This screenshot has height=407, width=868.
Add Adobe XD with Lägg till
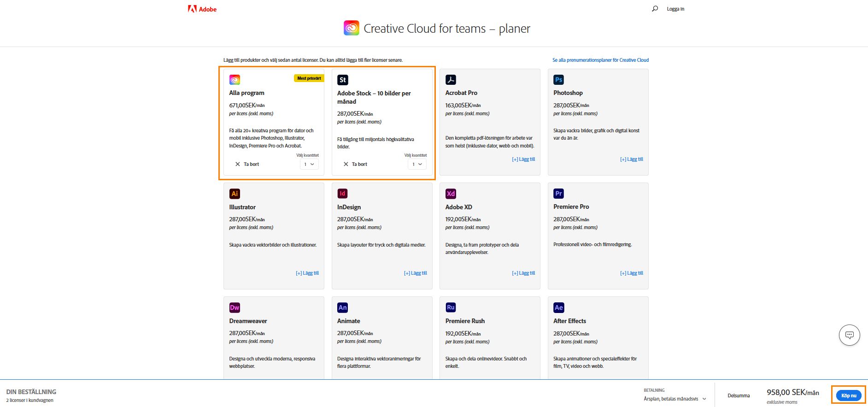click(x=523, y=273)
